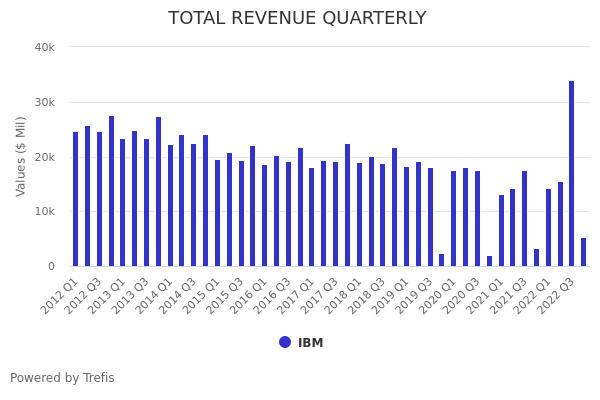600x400 pixels.
Task: Click the Total Revenue Quarterly chart title
Action: tap(297, 18)
